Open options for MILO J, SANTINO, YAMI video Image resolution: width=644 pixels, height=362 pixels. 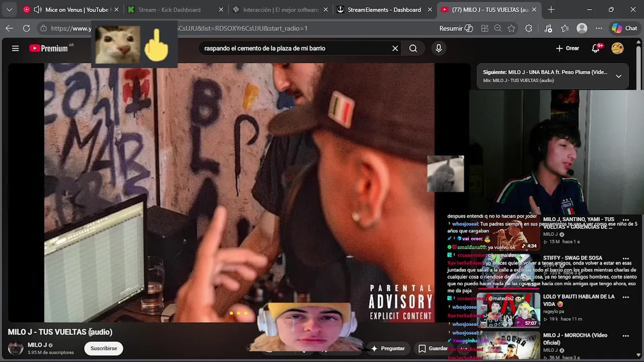[x=626, y=220]
